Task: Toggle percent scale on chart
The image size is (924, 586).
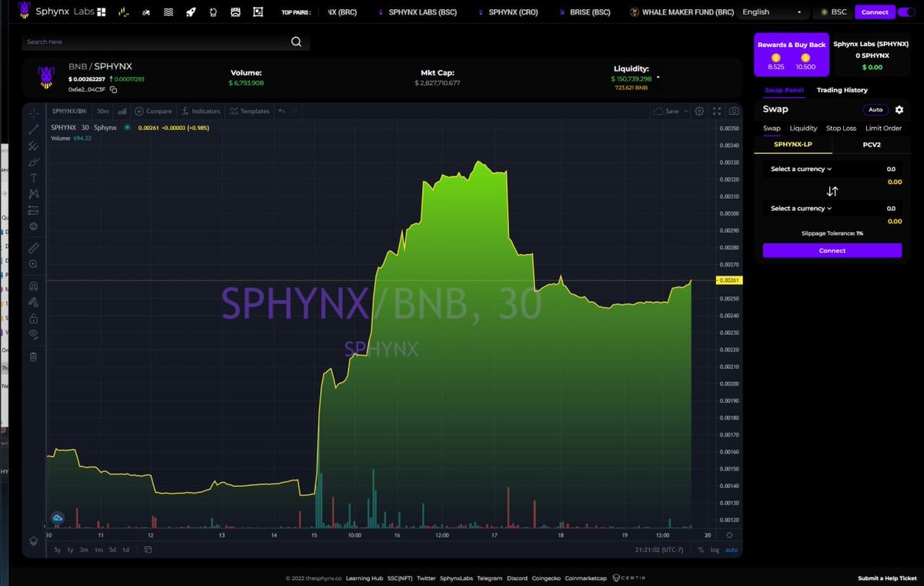Action: pyautogui.click(x=701, y=550)
